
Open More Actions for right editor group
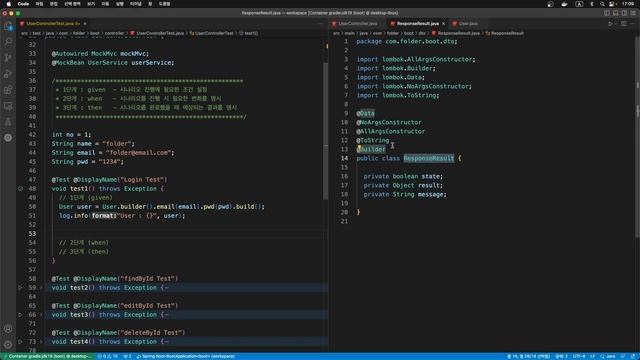tap(632, 24)
